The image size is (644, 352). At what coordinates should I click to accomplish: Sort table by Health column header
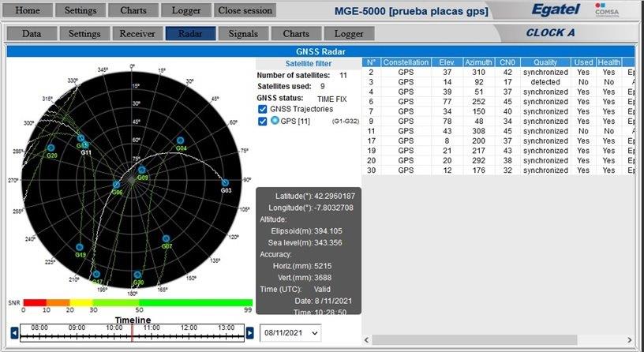coord(608,62)
